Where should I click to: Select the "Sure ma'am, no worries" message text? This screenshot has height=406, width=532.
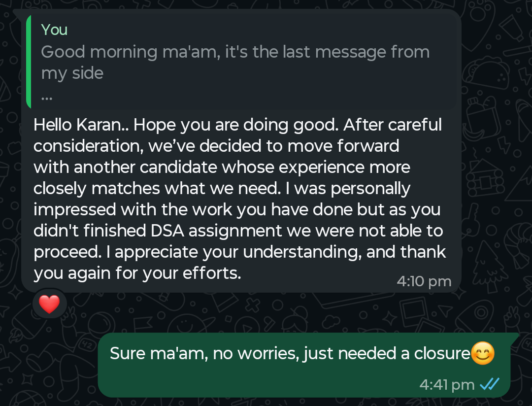pos(290,354)
